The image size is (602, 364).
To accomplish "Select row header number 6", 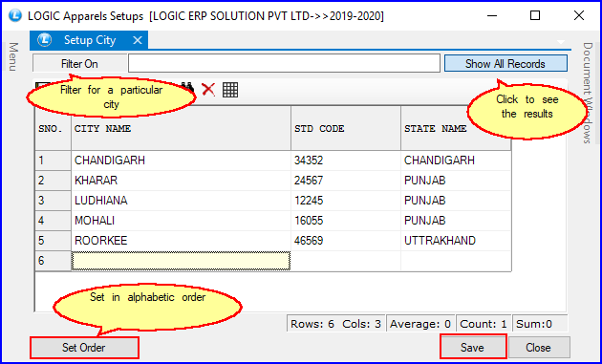I will click(x=53, y=261).
